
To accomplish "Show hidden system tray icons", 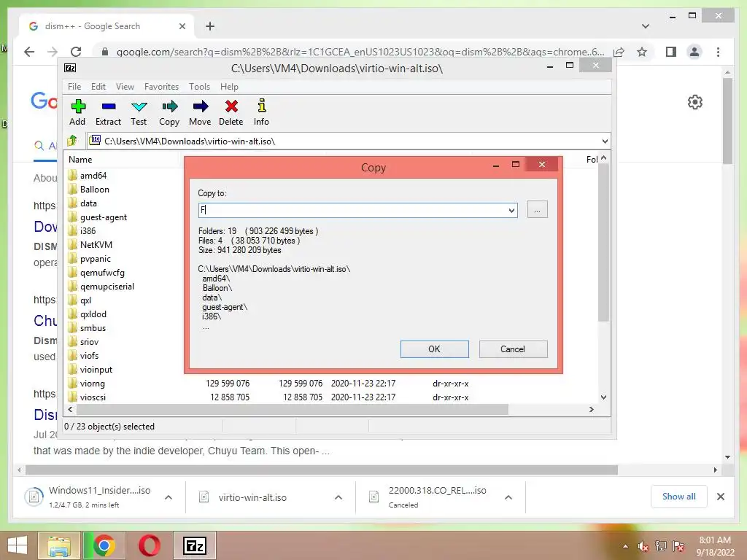I will [625, 546].
